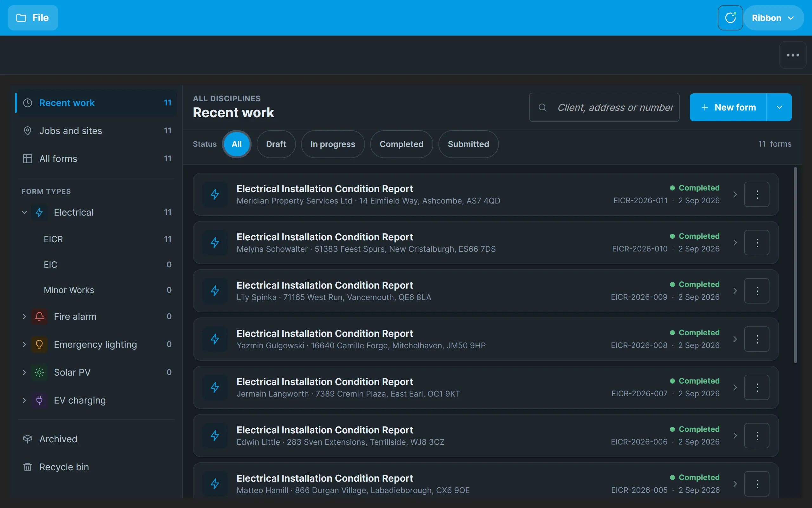Viewport: 812px width, 508px height.
Task: Click the Fire alarm bell icon
Action: (39, 317)
